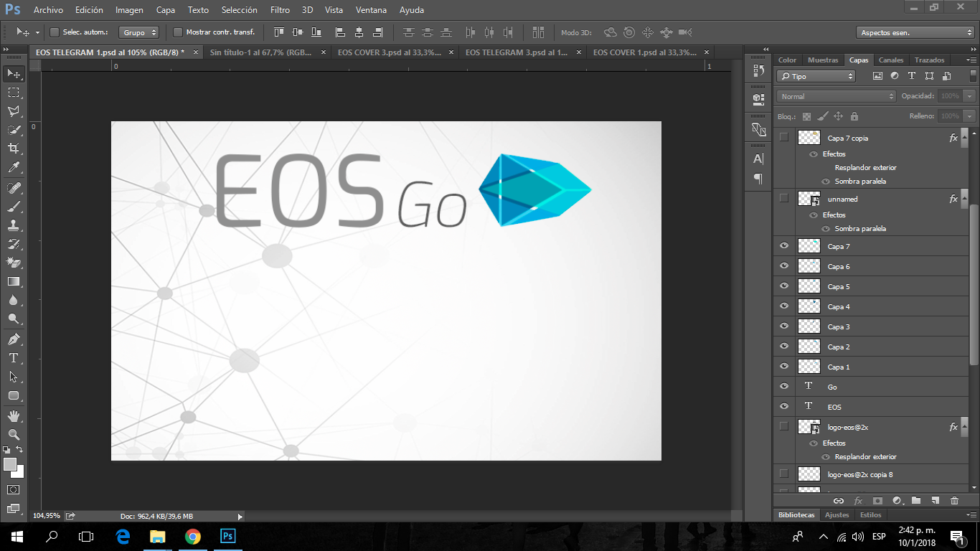Open the Capa menu

pos(166,10)
